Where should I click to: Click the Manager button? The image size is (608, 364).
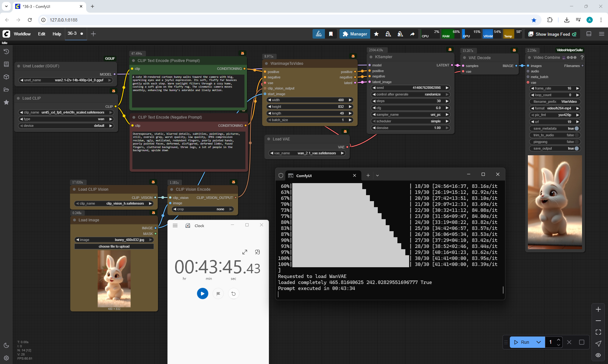(x=355, y=34)
